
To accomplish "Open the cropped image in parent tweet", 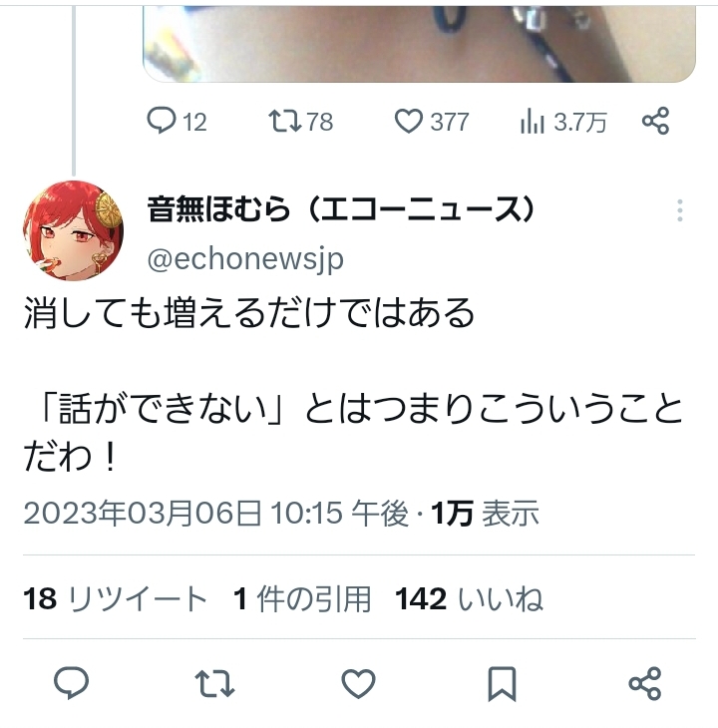I will (419, 44).
